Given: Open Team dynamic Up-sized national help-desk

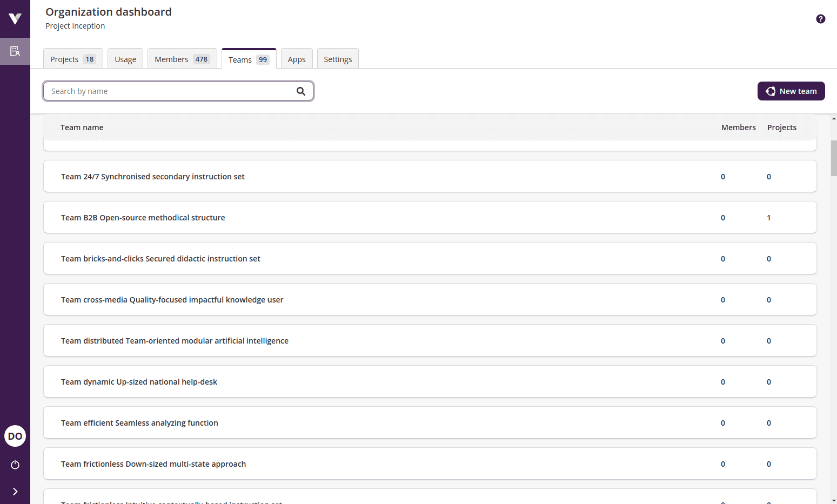Looking at the screenshot, I should (x=139, y=382).
